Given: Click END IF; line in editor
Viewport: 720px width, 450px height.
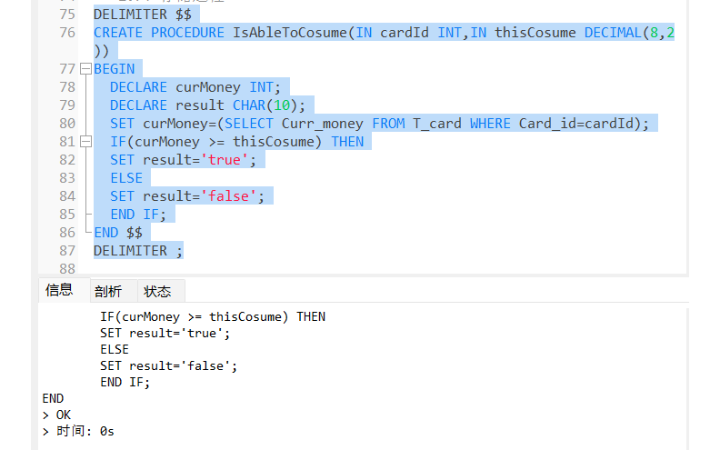Looking at the screenshot, I should click(138, 214).
